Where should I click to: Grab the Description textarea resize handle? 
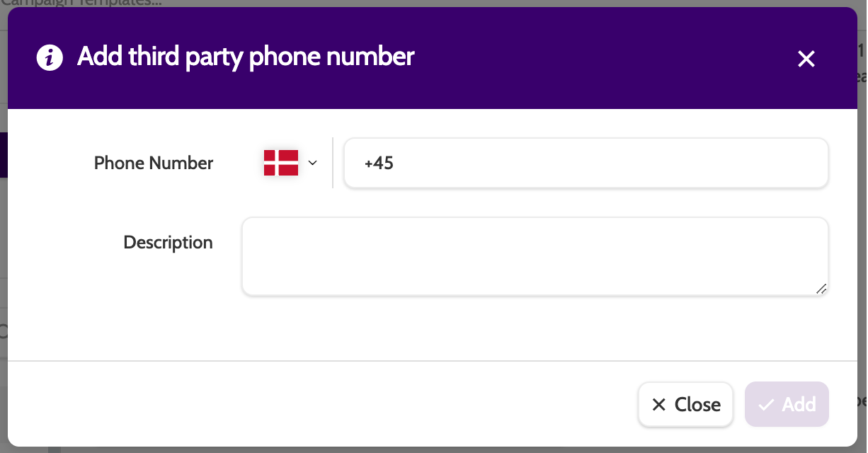click(x=821, y=289)
